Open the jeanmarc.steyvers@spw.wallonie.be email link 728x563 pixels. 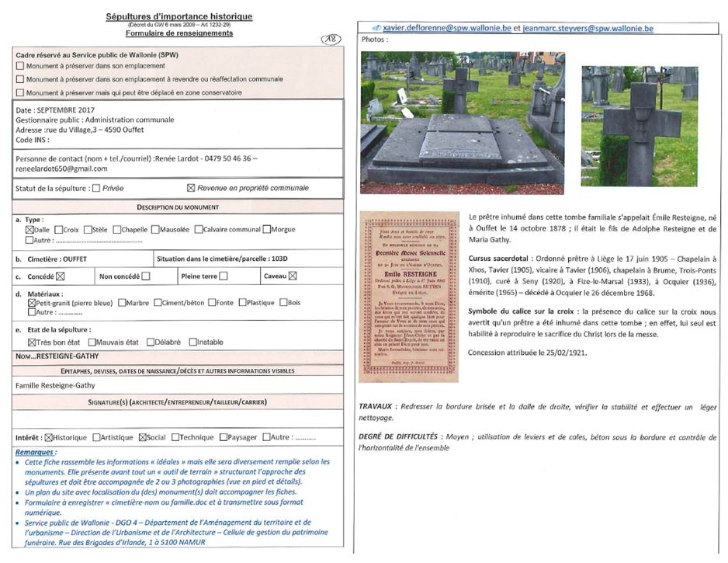588,28
